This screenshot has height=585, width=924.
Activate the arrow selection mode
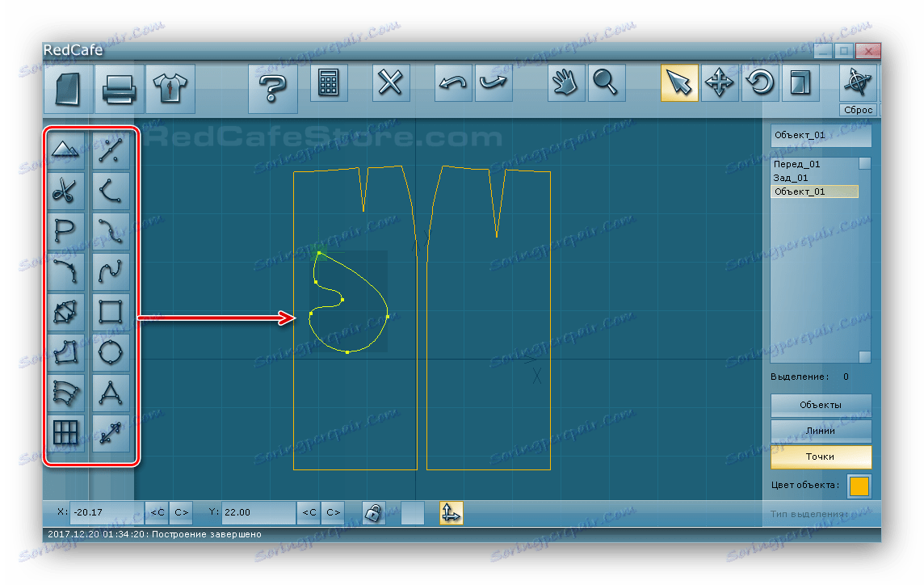tap(679, 82)
